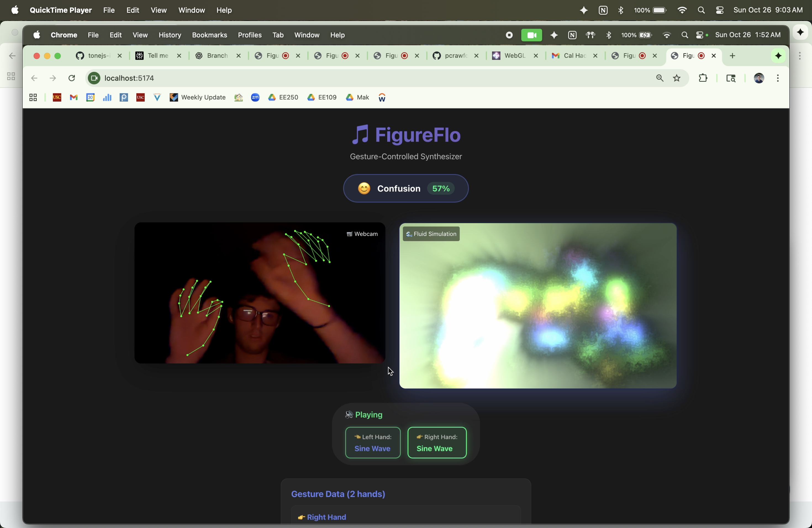Open the apps grid in bookmarks bar

pyautogui.click(x=33, y=98)
